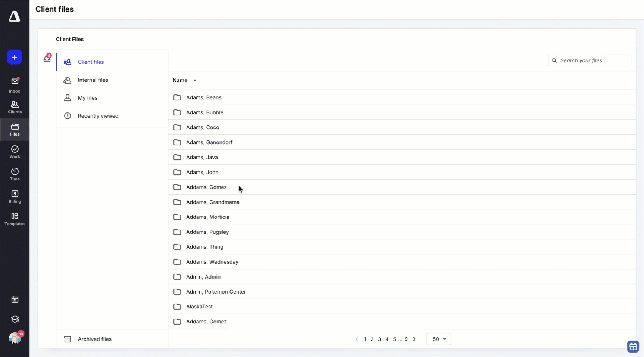Image resolution: width=644 pixels, height=357 pixels.
Task: Click the blue plus create button
Action: coord(15,57)
